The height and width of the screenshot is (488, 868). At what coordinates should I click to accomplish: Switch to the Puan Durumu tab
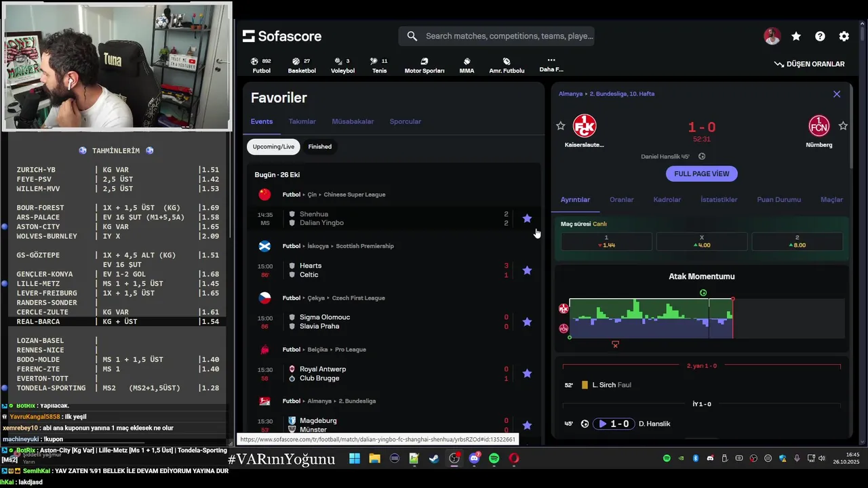coord(779,200)
